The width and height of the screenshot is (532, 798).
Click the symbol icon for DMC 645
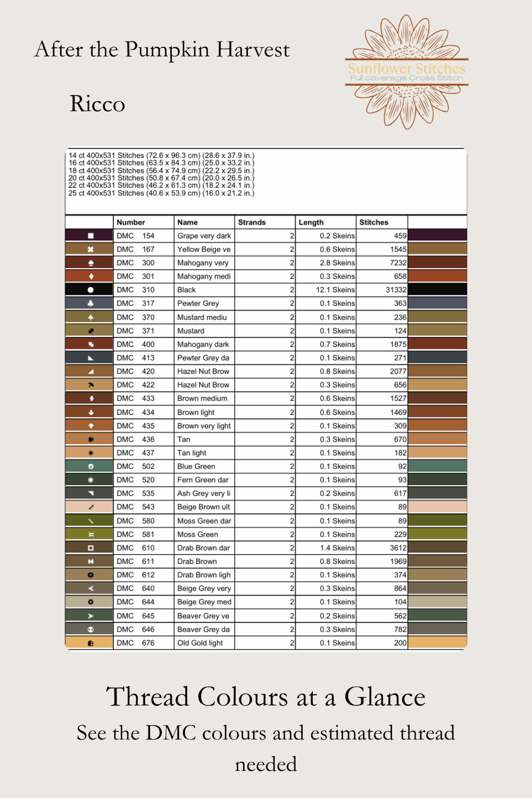tap(90, 616)
